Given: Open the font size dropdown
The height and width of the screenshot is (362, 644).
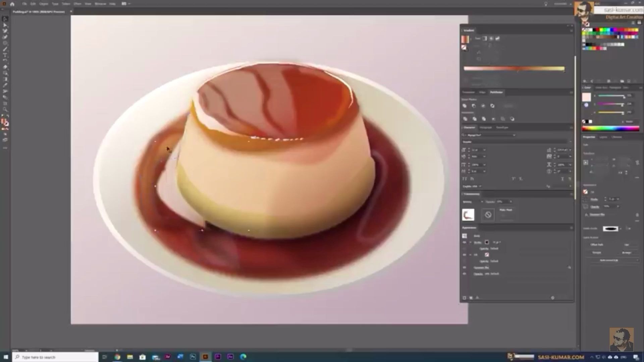Looking at the screenshot, I should pos(484,150).
